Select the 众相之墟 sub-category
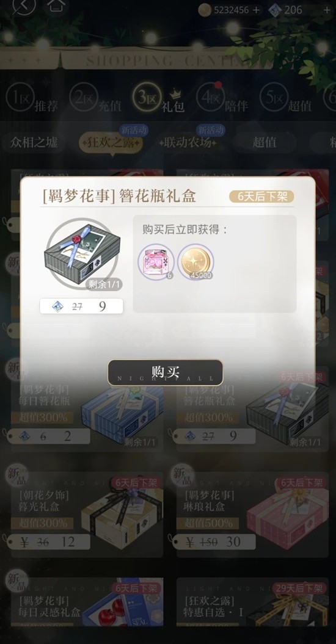Viewport: 336px width, 644px height. point(35,142)
